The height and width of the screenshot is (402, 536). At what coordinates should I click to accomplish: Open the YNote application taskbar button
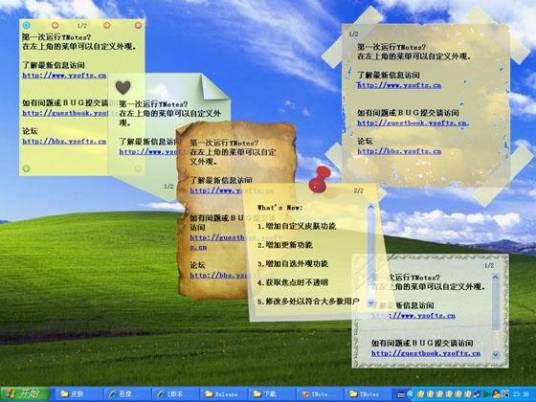click(319, 394)
